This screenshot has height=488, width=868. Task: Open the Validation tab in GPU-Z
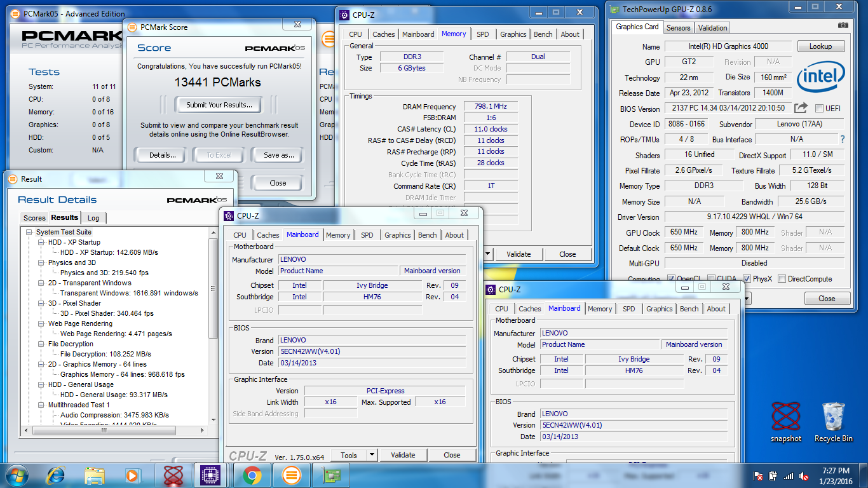pos(712,28)
